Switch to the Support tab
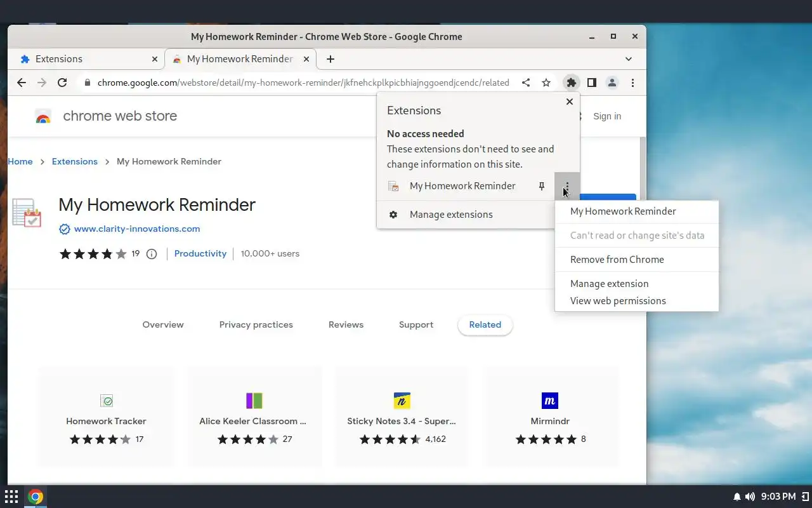The image size is (812, 508). pyautogui.click(x=416, y=324)
